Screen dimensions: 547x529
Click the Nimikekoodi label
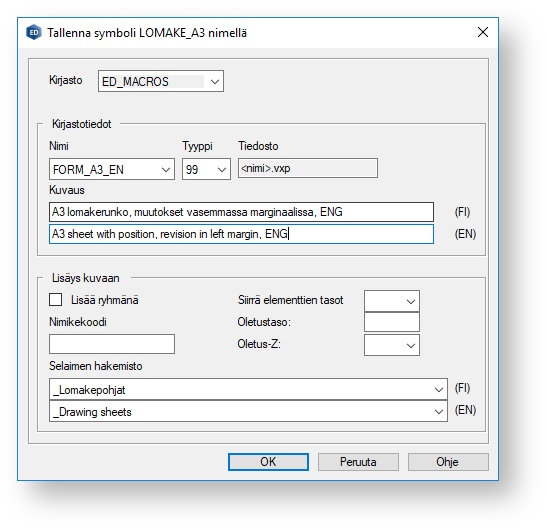point(78,322)
